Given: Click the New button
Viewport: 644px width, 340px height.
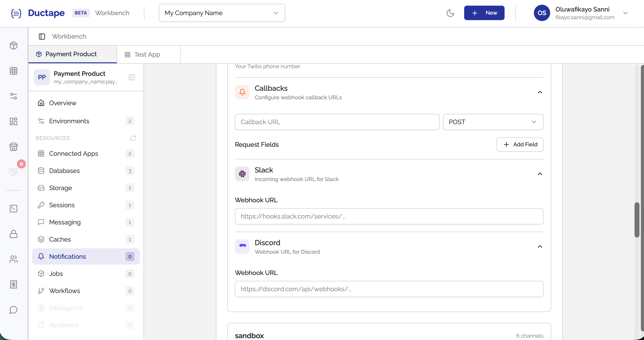Looking at the screenshot, I should (x=484, y=13).
